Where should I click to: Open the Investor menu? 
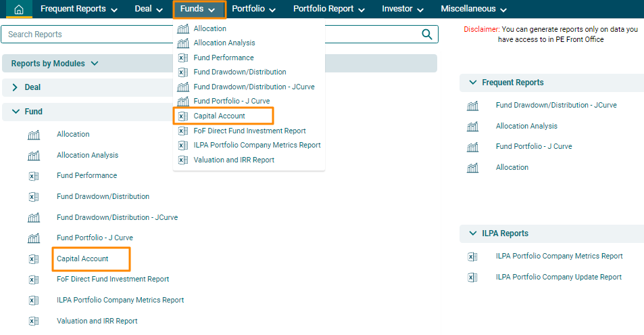[x=403, y=9]
